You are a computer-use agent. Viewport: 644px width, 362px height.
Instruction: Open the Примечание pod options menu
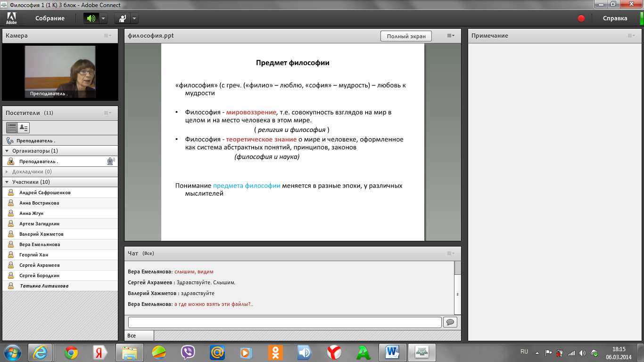(x=631, y=36)
